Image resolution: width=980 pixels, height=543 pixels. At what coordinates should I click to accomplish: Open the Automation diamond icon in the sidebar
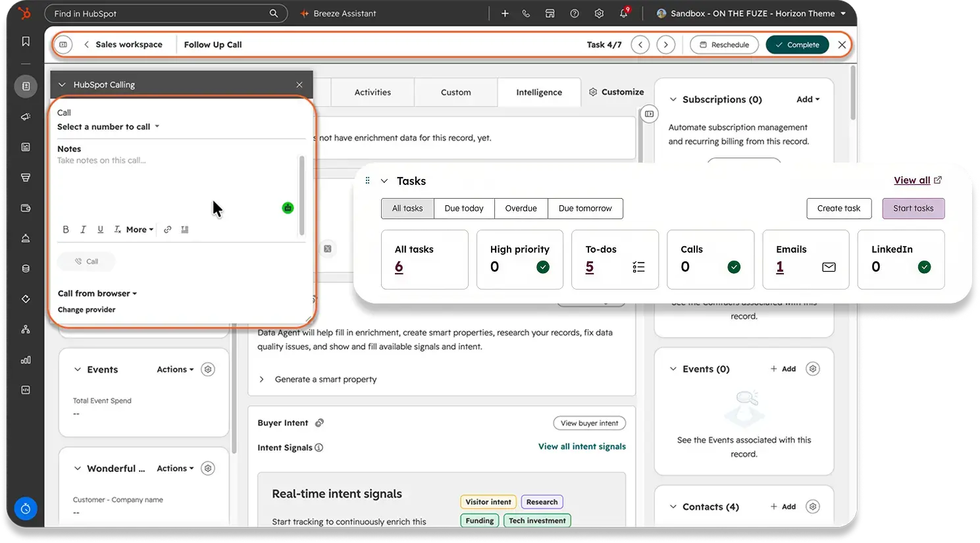point(26,299)
